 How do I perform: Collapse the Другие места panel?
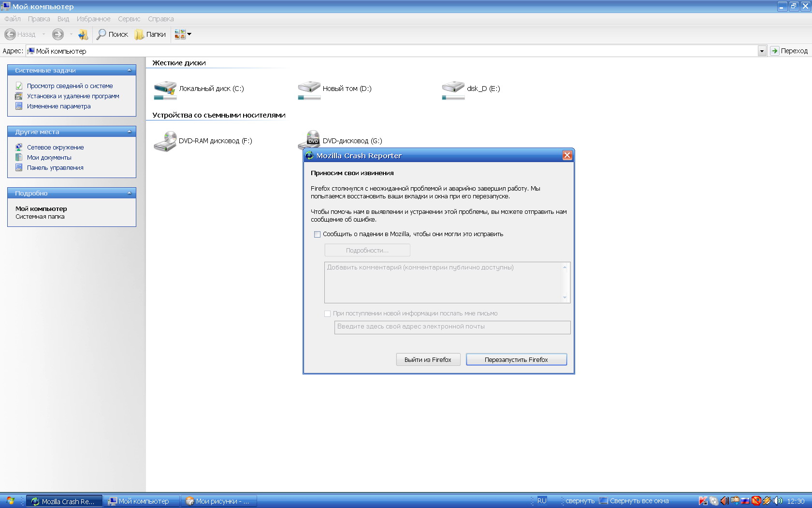[x=129, y=132]
